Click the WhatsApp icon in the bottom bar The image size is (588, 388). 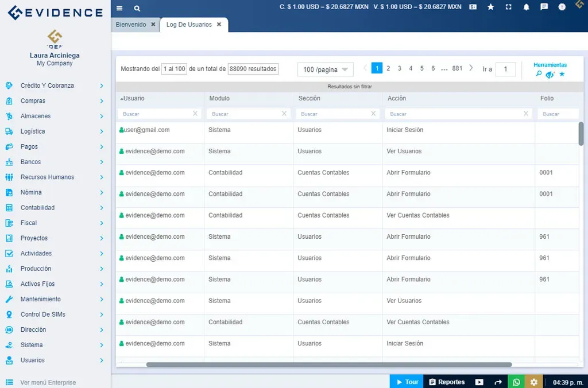pyautogui.click(x=516, y=381)
